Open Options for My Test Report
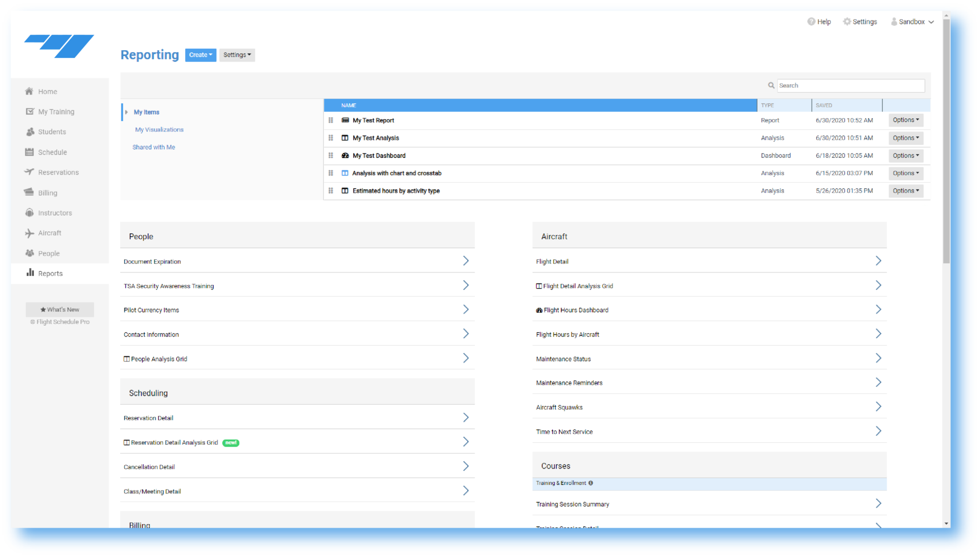 905,120
